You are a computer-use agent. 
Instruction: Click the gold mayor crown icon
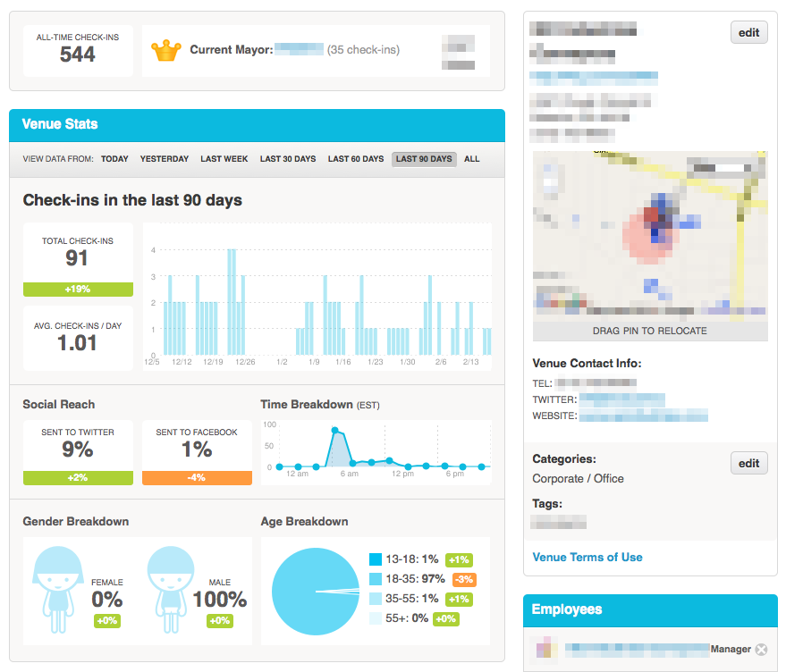point(166,50)
